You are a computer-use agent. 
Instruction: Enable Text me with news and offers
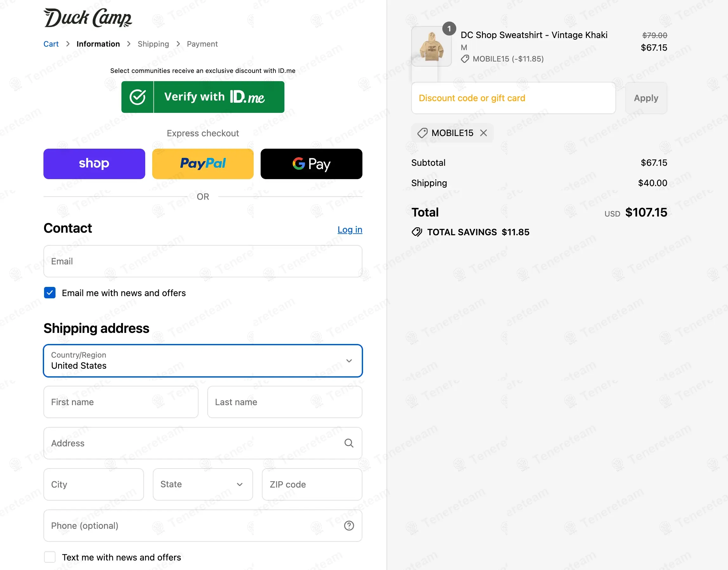pyautogui.click(x=50, y=557)
